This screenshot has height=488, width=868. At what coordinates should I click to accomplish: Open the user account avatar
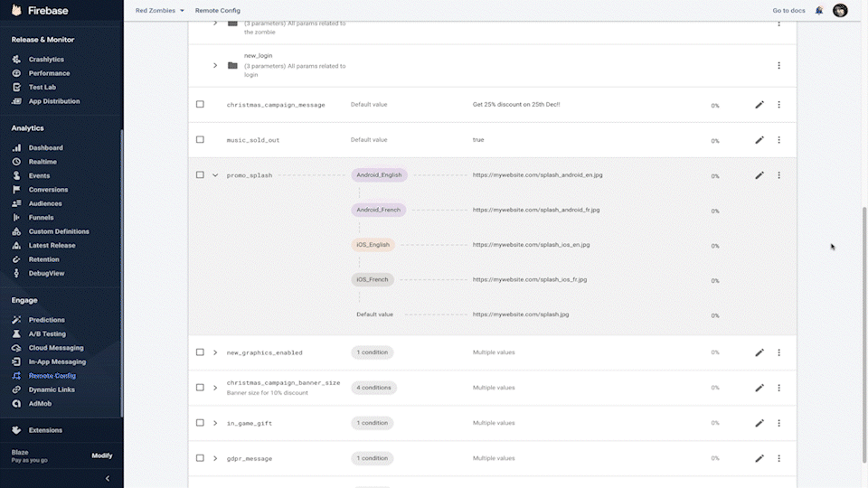(840, 11)
